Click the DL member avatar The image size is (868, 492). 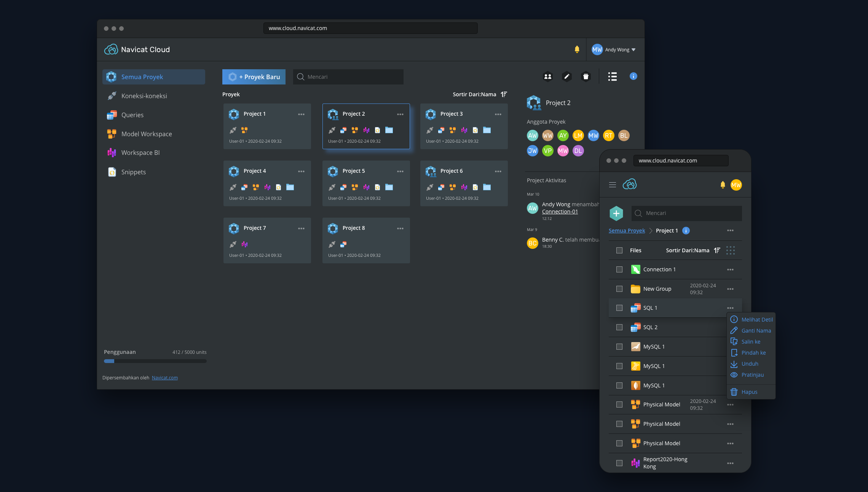(578, 151)
